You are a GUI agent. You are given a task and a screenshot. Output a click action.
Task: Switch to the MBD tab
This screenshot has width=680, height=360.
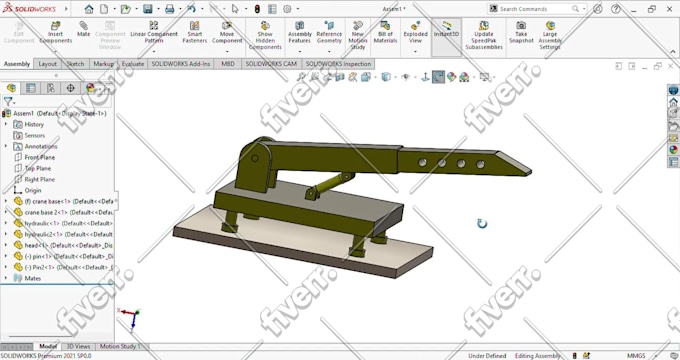point(228,64)
